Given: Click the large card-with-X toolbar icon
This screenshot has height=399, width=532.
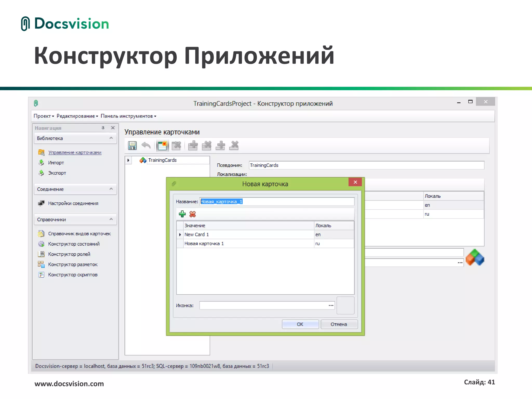Looking at the screenshot, I should (x=207, y=146).
